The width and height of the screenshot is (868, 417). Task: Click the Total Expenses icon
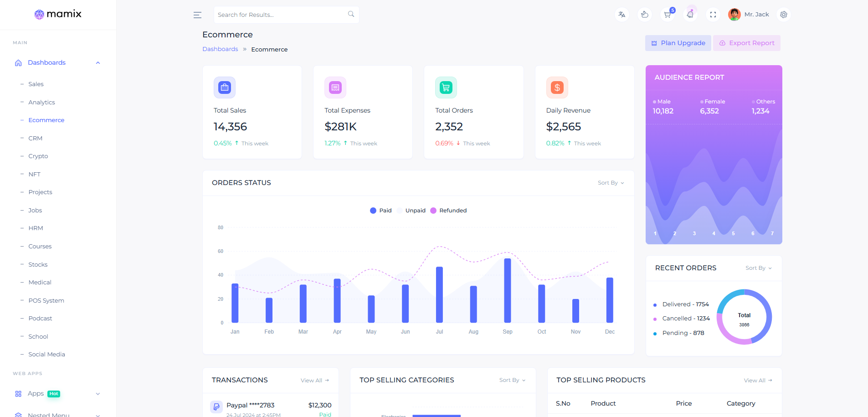click(335, 87)
